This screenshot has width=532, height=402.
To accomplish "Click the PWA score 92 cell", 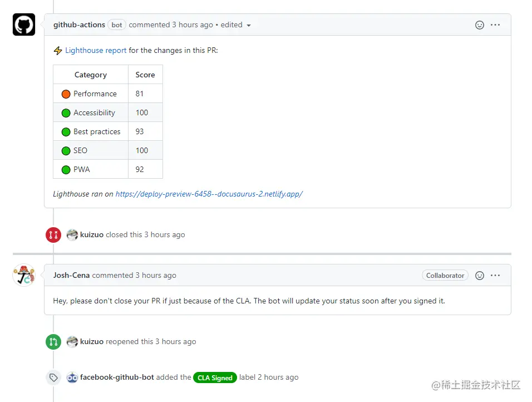I will (146, 169).
